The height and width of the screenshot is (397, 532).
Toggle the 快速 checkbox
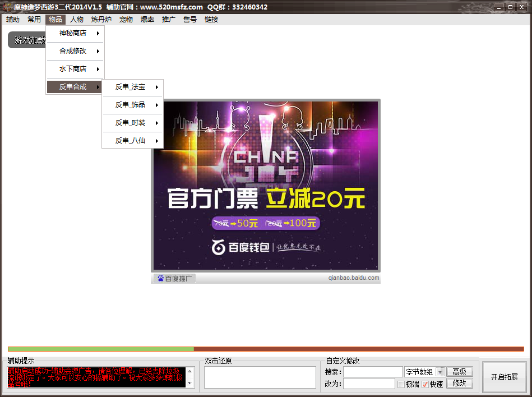425,384
